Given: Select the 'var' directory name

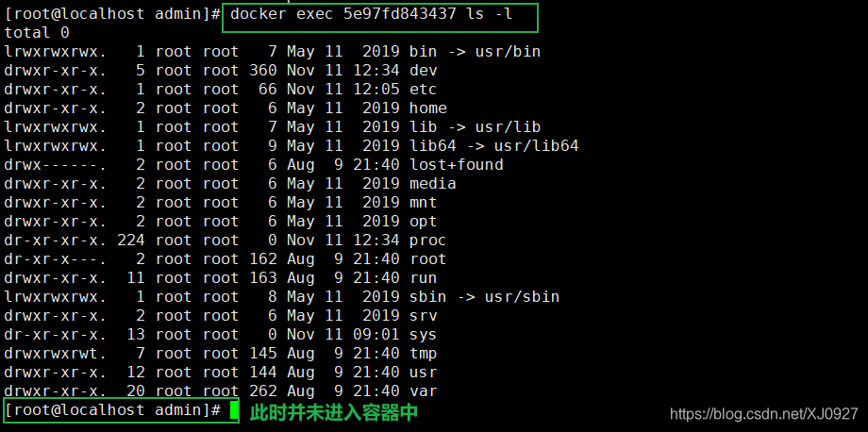Looking at the screenshot, I should (x=424, y=391).
